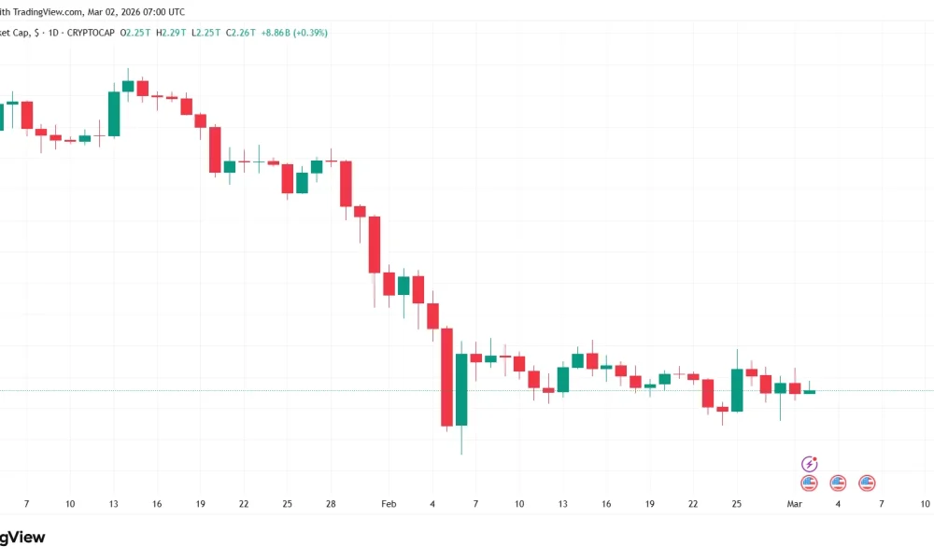This screenshot has width=934, height=560.
Task: Click the red notification dot on the lightning icon
Action: [x=814, y=457]
